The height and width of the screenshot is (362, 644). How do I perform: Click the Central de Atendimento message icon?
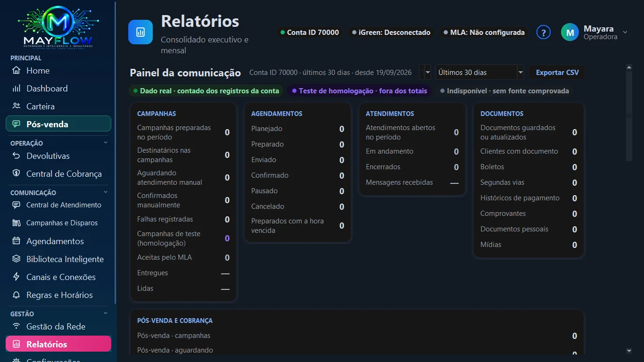tap(17, 205)
